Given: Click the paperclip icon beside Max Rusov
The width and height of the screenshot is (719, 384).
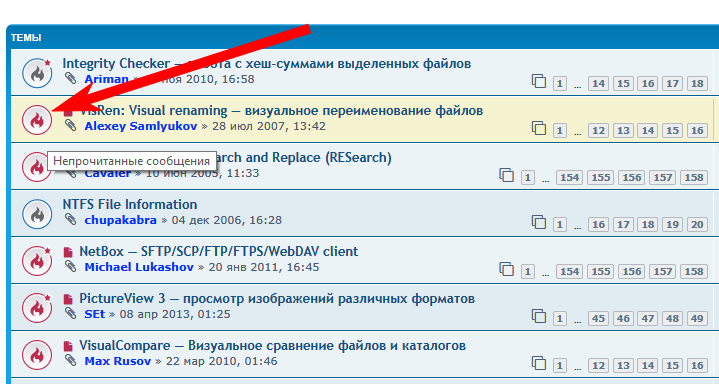Looking at the screenshot, I should coord(71,360).
